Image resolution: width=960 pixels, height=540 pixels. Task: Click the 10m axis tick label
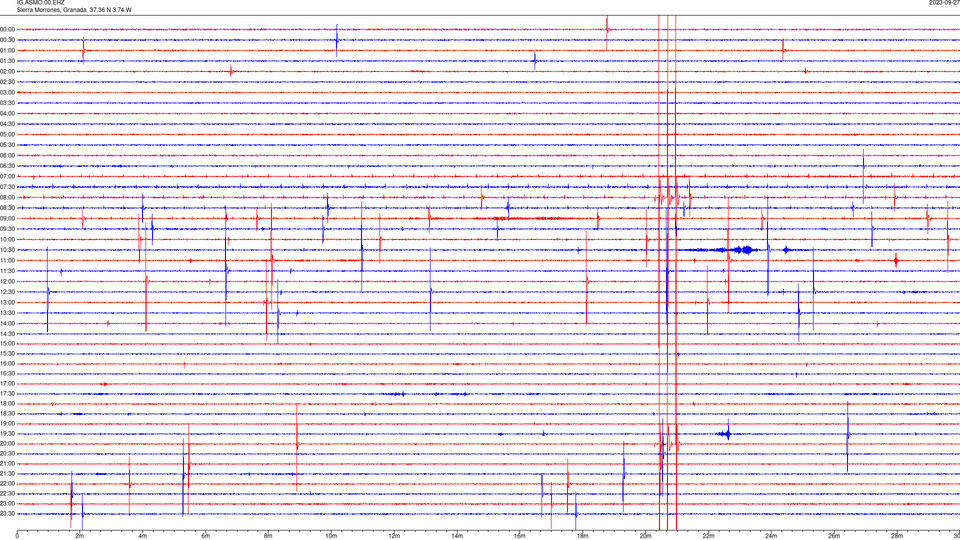click(331, 536)
